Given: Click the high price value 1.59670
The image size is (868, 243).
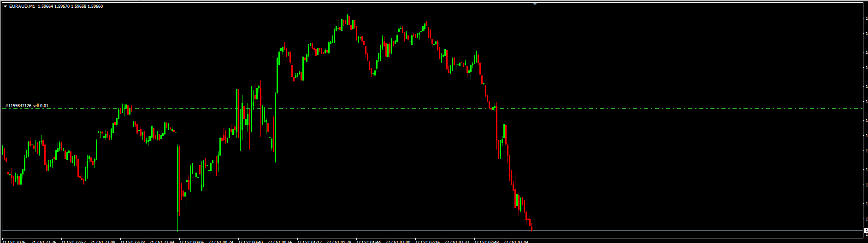Looking at the screenshot, I should 62,6.
